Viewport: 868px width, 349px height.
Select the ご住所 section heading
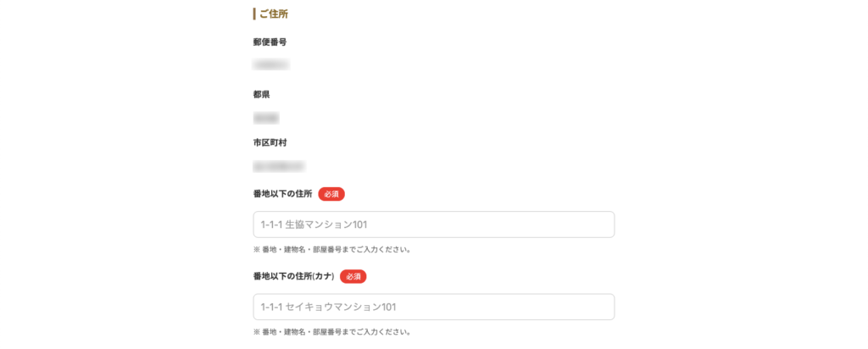(274, 14)
